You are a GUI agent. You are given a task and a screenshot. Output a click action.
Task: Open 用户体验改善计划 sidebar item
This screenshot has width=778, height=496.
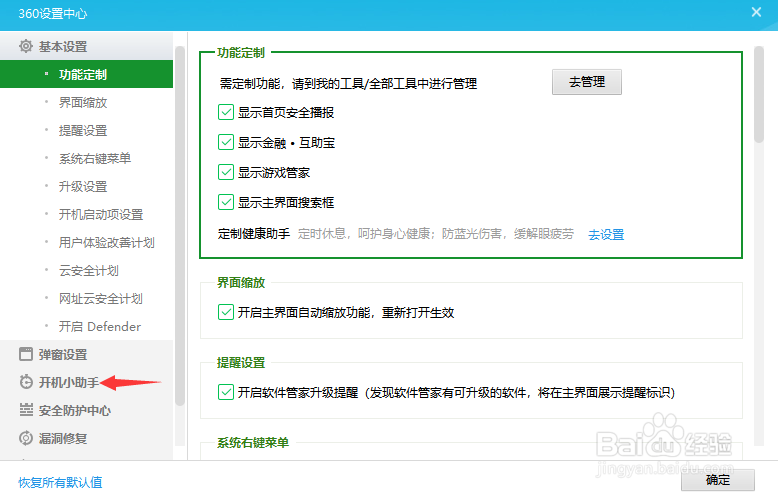[86, 242]
